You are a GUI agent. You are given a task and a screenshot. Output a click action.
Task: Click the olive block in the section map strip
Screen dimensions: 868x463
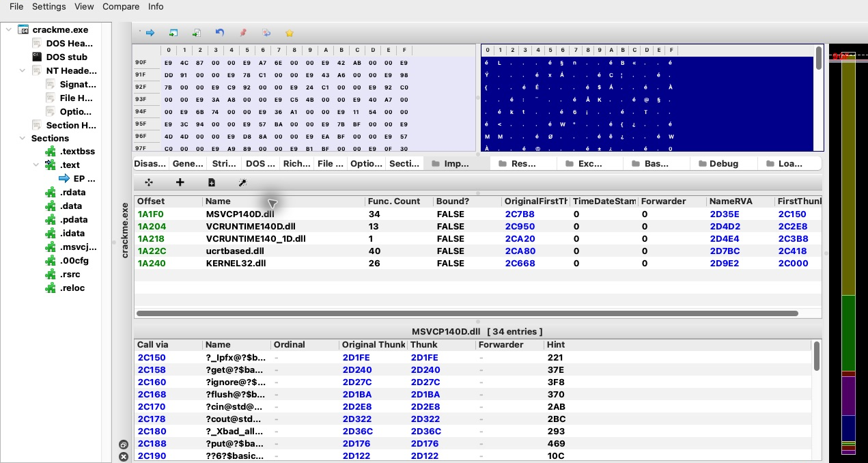click(x=848, y=178)
